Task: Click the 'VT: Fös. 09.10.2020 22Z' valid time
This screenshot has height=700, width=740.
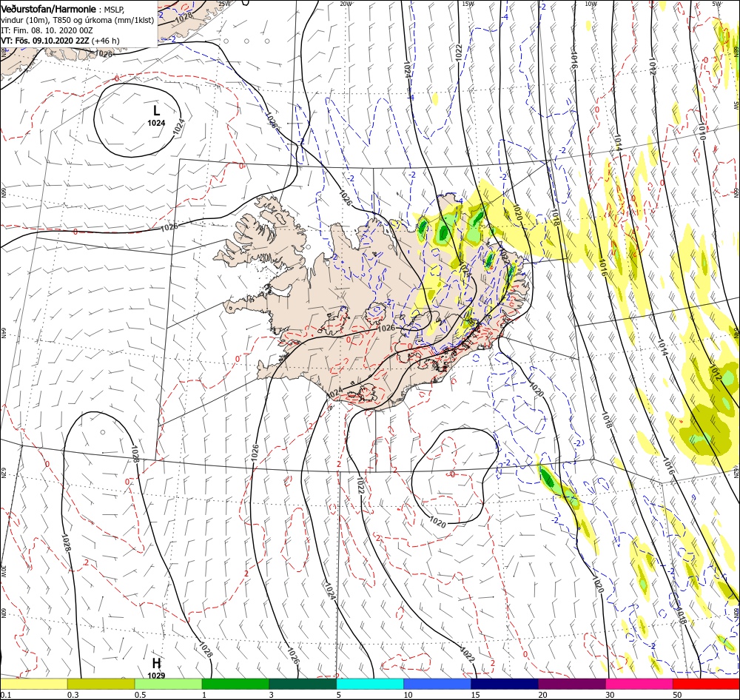Action: tap(45, 41)
